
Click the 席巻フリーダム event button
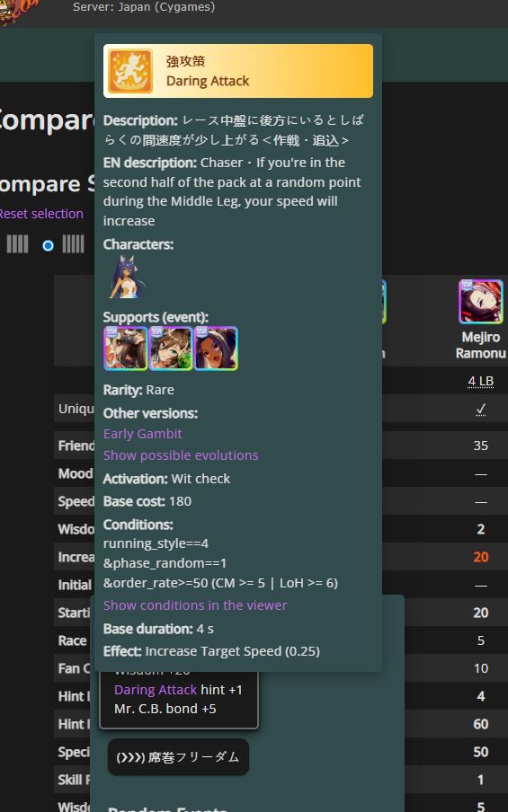[x=178, y=757]
